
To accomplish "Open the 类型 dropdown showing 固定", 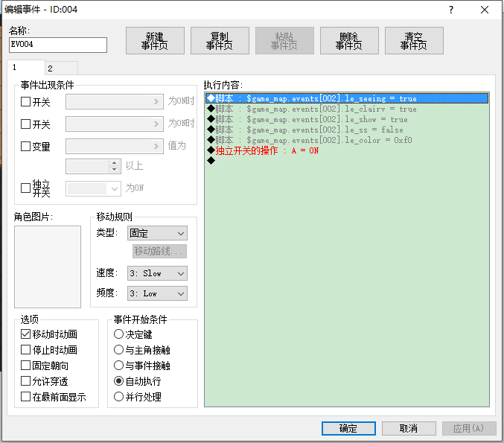I will point(157,233).
